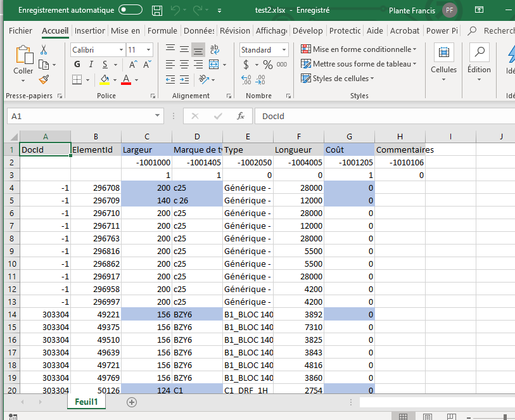Image resolution: width=515 pixels, height=420 pixels.
Task: Open the Fichier menu tab
Action: [20, 30]
